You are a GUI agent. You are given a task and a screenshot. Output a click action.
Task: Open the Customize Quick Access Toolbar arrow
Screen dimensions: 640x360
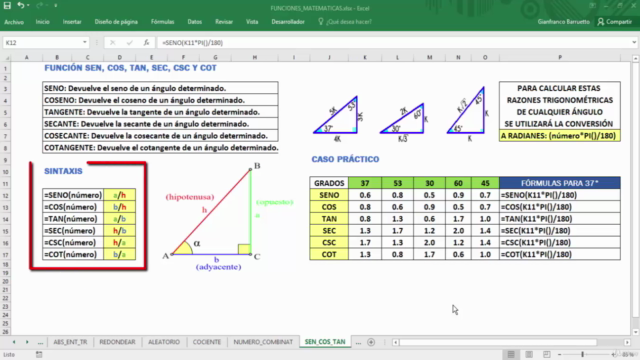(x=56, y=6)
